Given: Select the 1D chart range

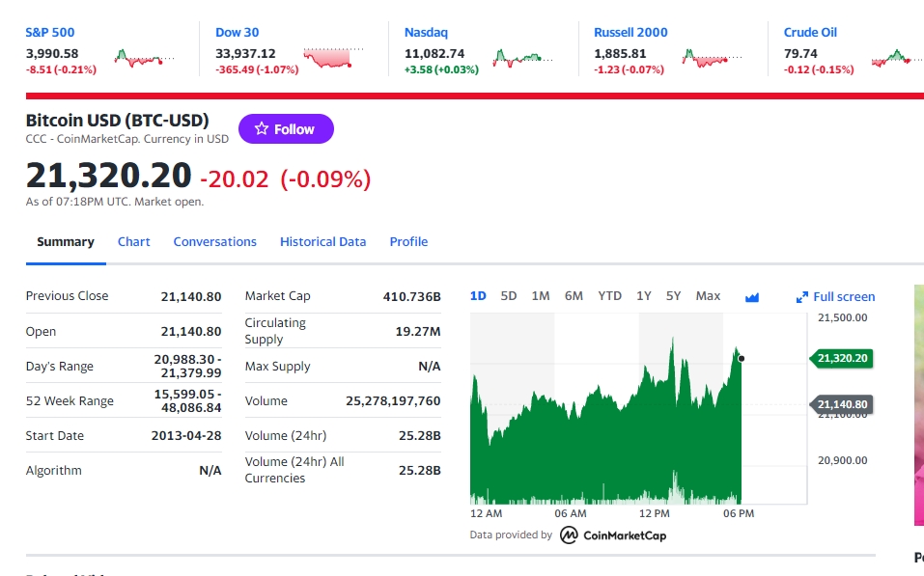Looking at the screenshot, I should click(x=478, y=296).
